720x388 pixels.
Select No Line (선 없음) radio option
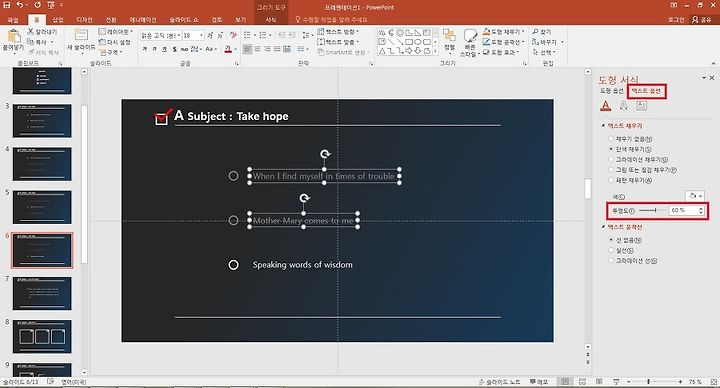tap(611, 240)
